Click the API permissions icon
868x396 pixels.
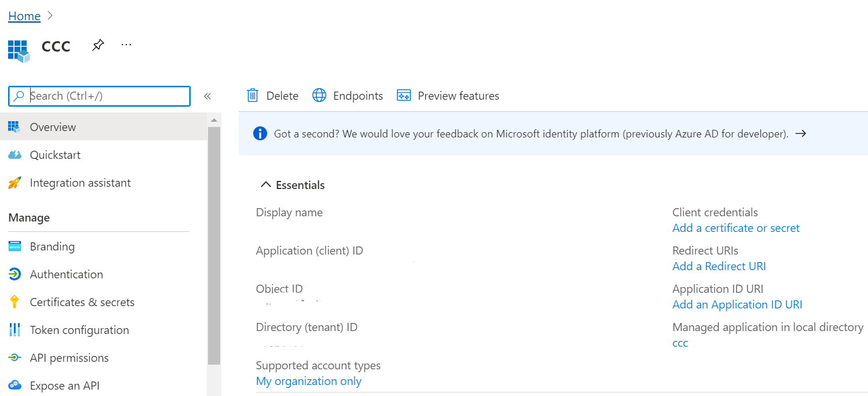pos(14,358)
